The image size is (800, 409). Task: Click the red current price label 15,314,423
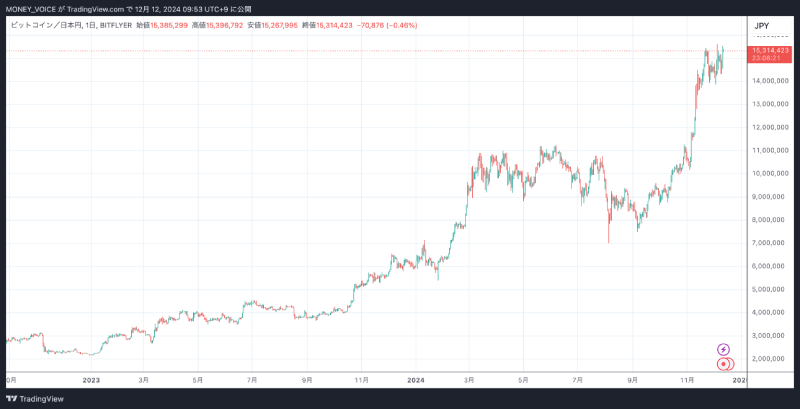click(x=771, y=50)
